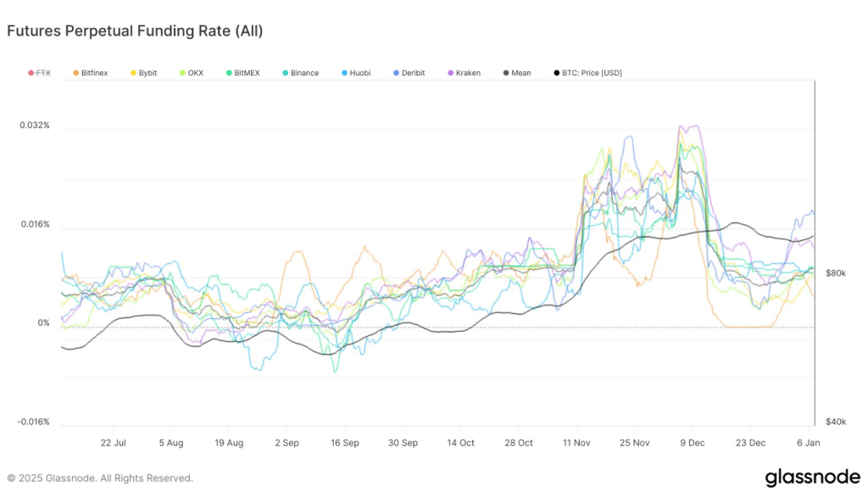Click the 6 Jan date axis label
868x498 pixels.
(807, 443)
